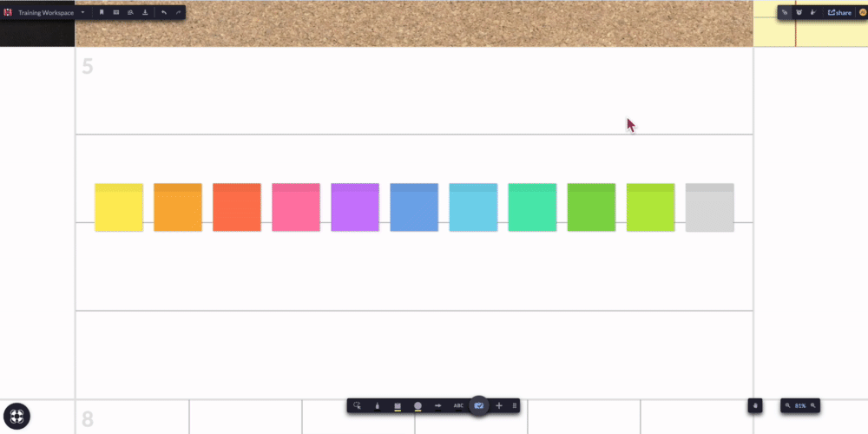Click the search content icon in top toolbar
Image resolution: width=868 pixels, height=434 pixels.
(131, 12)
